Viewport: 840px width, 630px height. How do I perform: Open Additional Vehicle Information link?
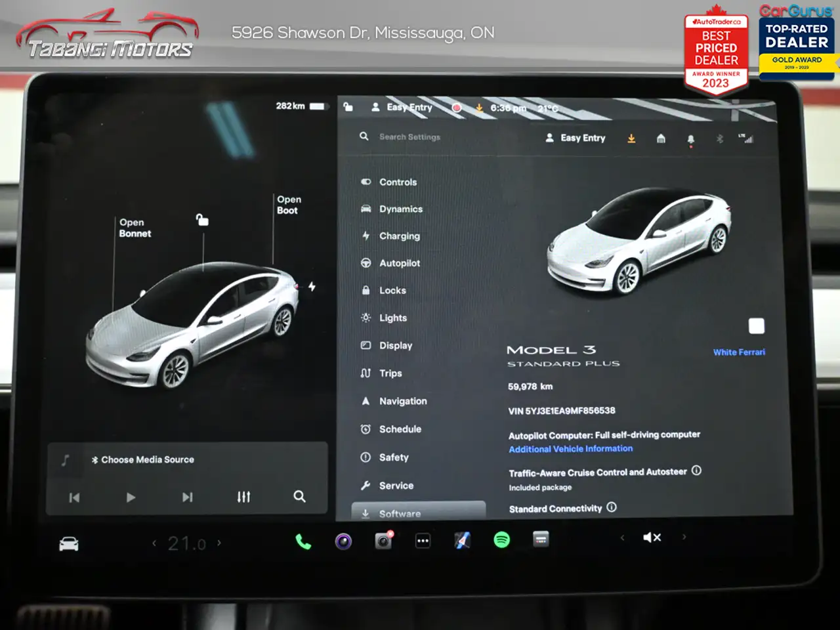pos(571,449)
